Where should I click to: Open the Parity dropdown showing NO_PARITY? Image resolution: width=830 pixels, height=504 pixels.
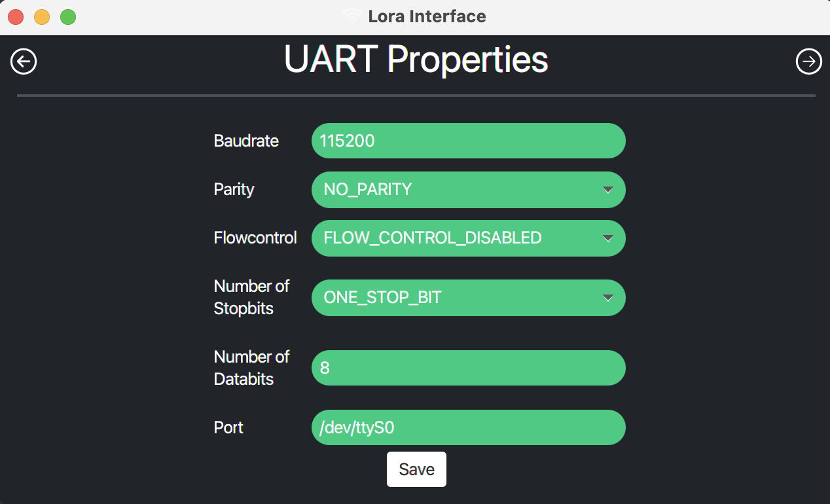[x=469, y=190]
